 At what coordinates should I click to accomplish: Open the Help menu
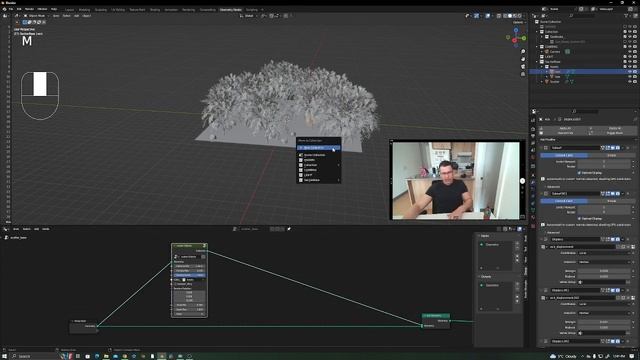pos(54,9)
